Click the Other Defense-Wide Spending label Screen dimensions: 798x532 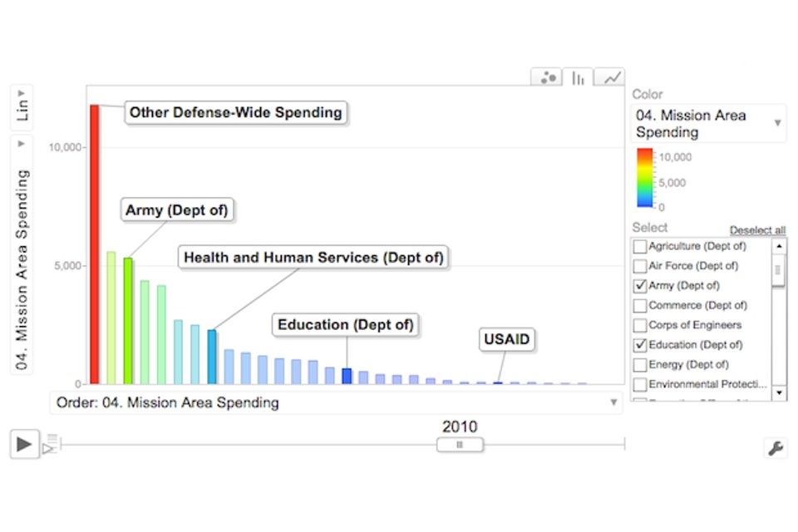tap(235, 112)
